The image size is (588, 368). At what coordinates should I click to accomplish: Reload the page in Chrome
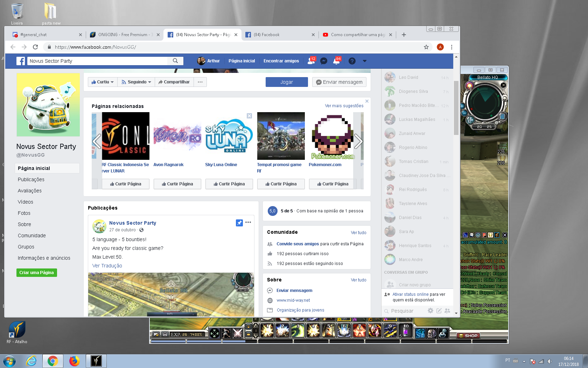tap(35, 47)
